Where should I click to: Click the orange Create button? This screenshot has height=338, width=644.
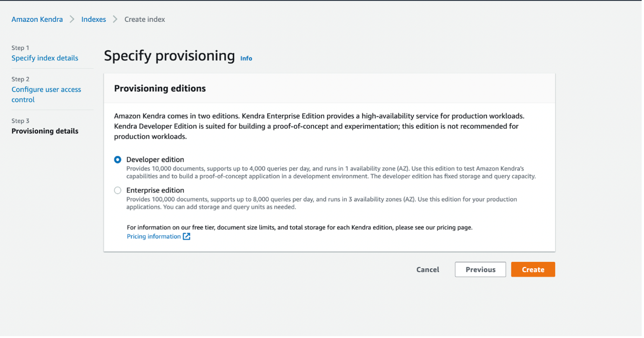point(533,270)
